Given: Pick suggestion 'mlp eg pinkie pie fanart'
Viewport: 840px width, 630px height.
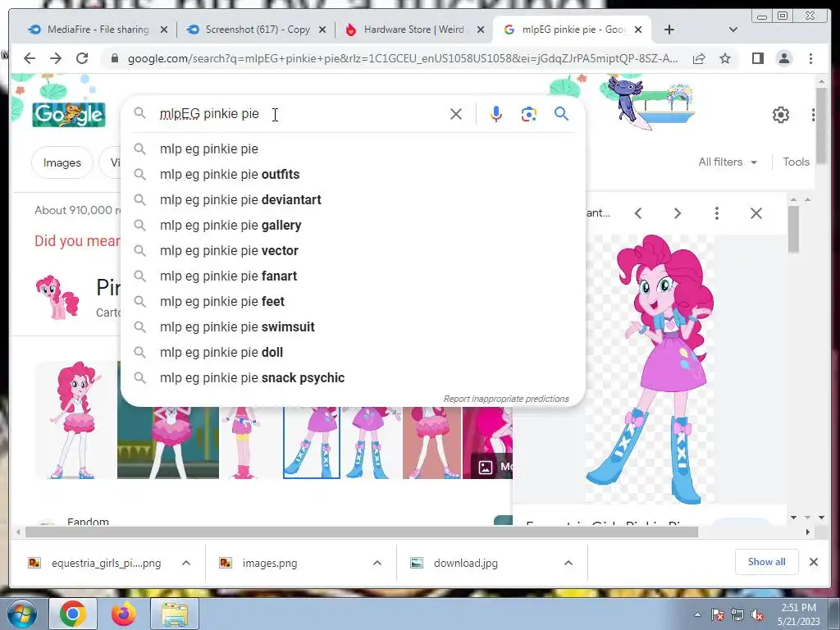Looking at the screenshot, I should [x=353, y=276].
